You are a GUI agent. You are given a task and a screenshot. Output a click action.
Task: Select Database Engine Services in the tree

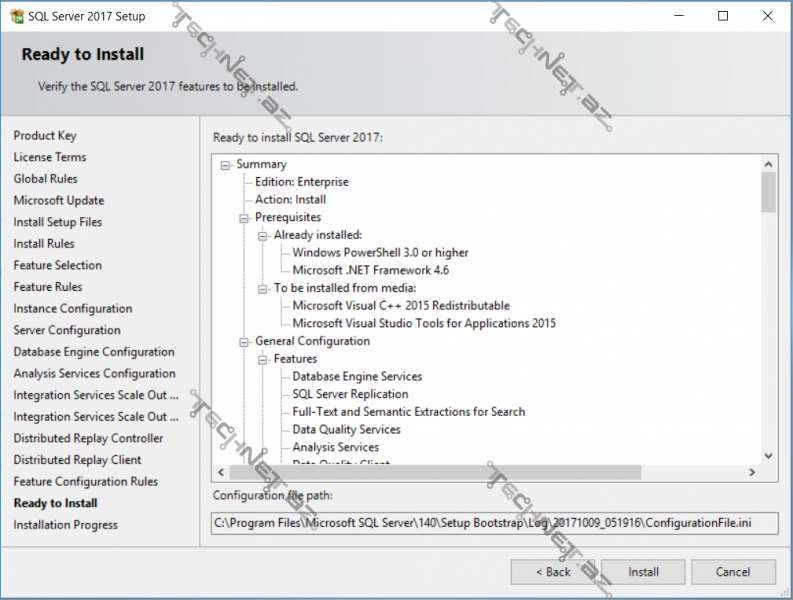[357, 377]
